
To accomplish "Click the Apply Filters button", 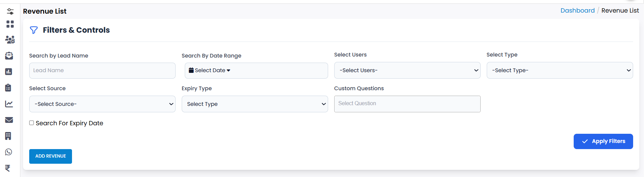I will (603, 141).
